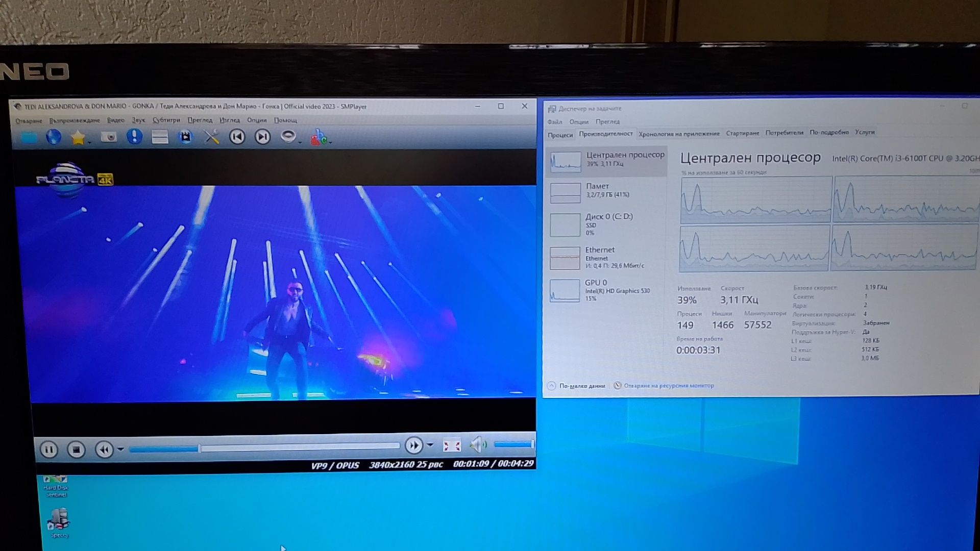Stop the video playback
980x551 pixels.
(x=76, y=450)
